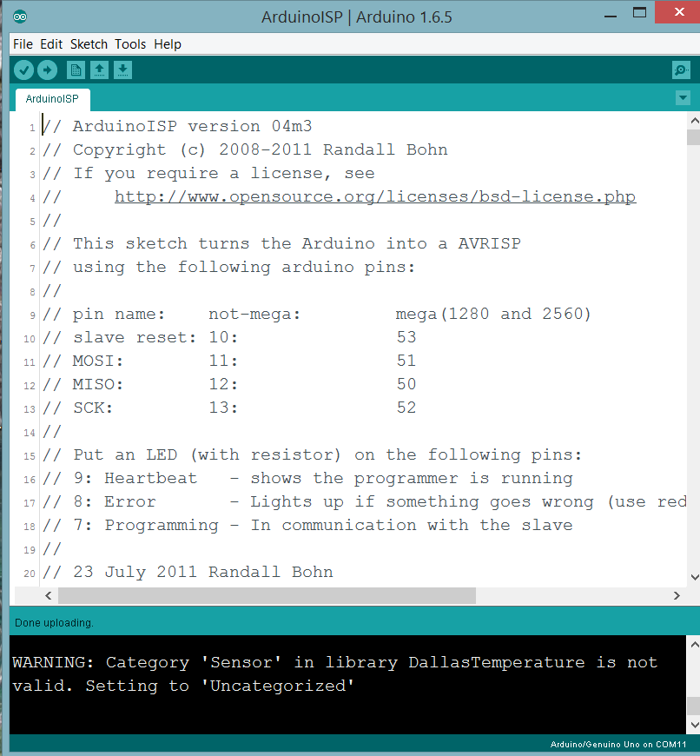Viewport: 700px width, 756px height.
Task: Click line number 5 in the gutter
Action: [x=32, y=222]
